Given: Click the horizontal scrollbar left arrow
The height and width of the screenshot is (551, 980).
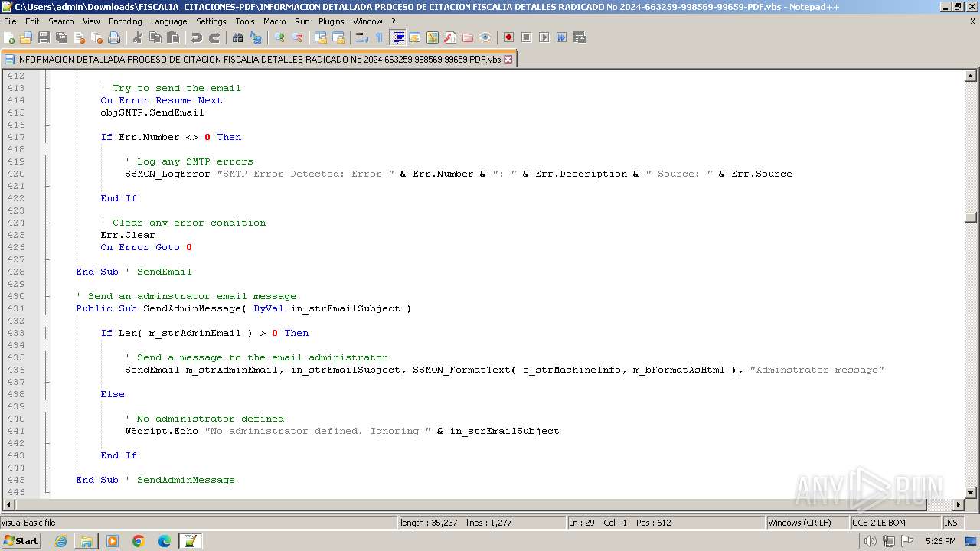Looking at the screenshot, I should [9, 504].
